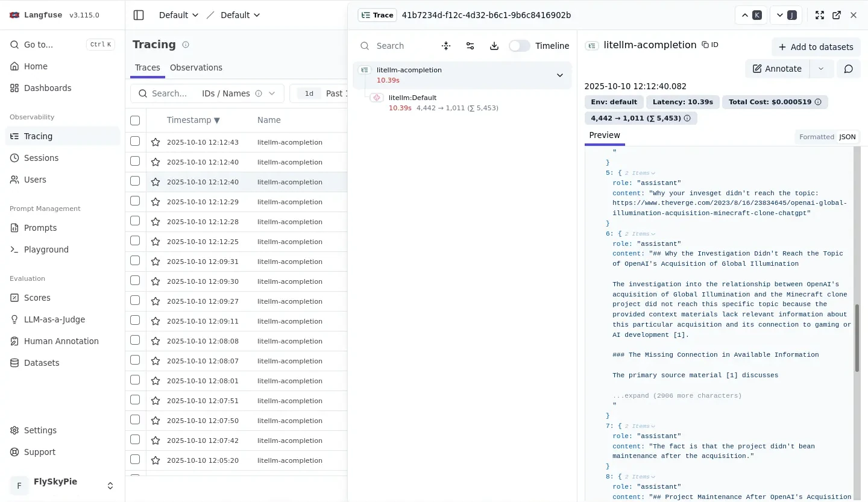Toggle the sidebar collapse icon
868x502 pixels.
[x=139, y=15]
